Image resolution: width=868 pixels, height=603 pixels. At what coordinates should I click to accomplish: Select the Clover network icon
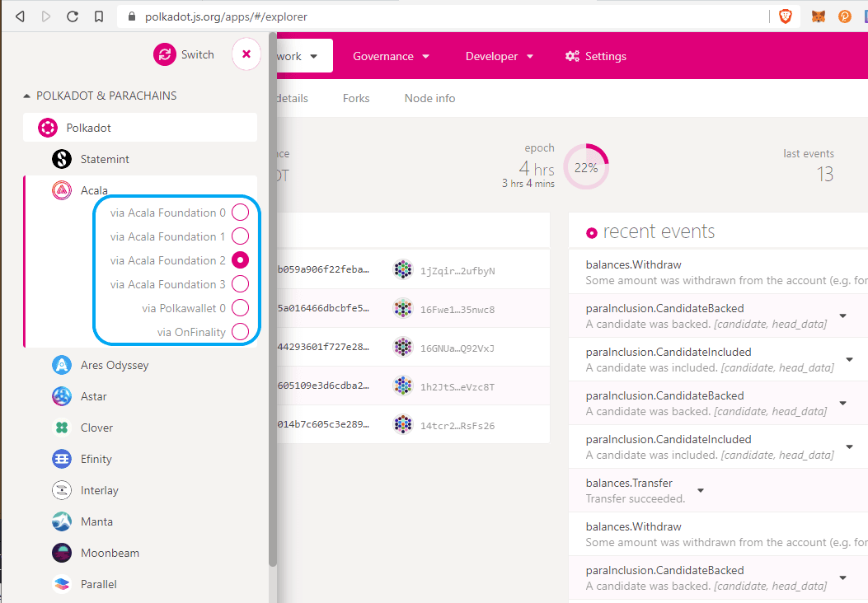(62, 428)
